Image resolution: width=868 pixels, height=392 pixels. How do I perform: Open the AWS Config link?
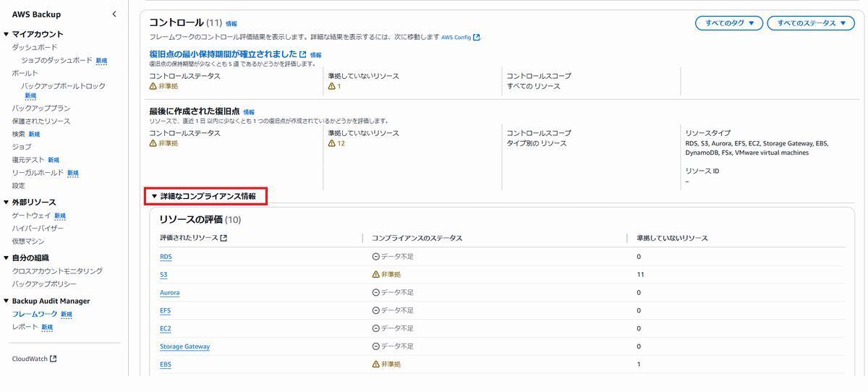tap(456, 37)
